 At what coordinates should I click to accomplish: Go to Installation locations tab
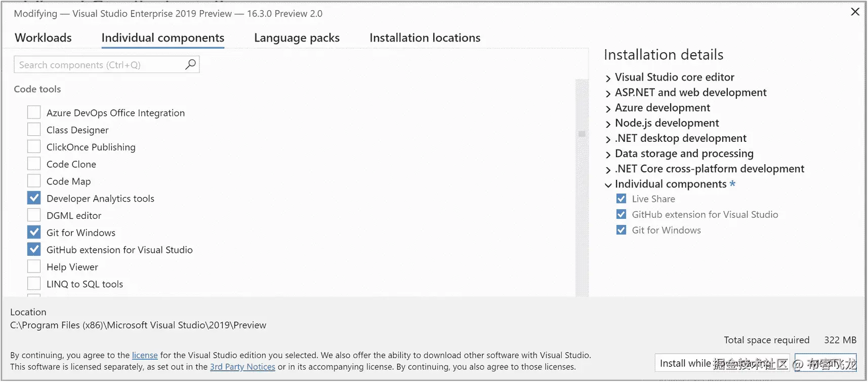(x=425, y=38)
